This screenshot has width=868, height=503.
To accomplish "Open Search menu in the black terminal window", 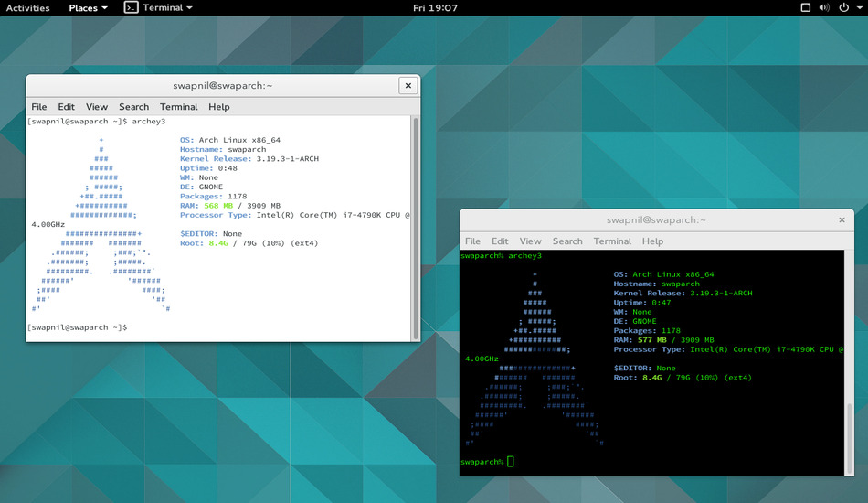I will click(x=567, y=241).
